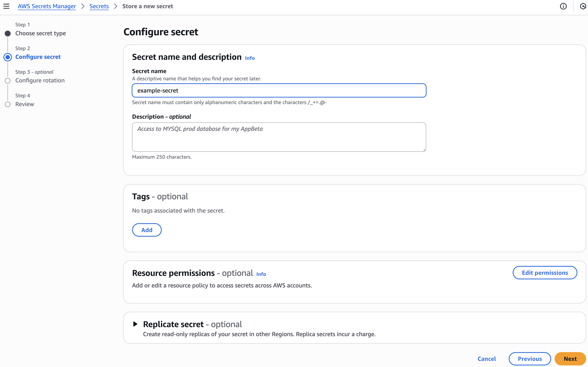Click the Edit permissions button
Viewport: 588px width, 367px height.
pyautogui.click(x=544, y=273)
